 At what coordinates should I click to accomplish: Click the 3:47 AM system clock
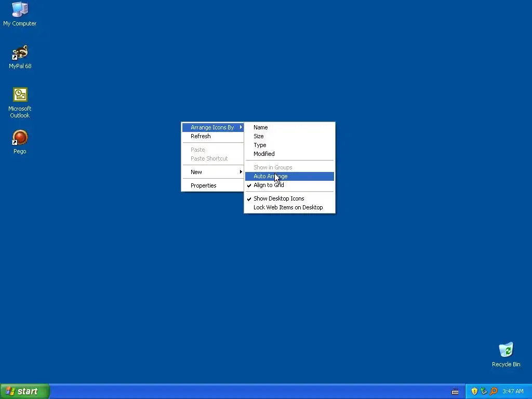(x=513, y=391)
